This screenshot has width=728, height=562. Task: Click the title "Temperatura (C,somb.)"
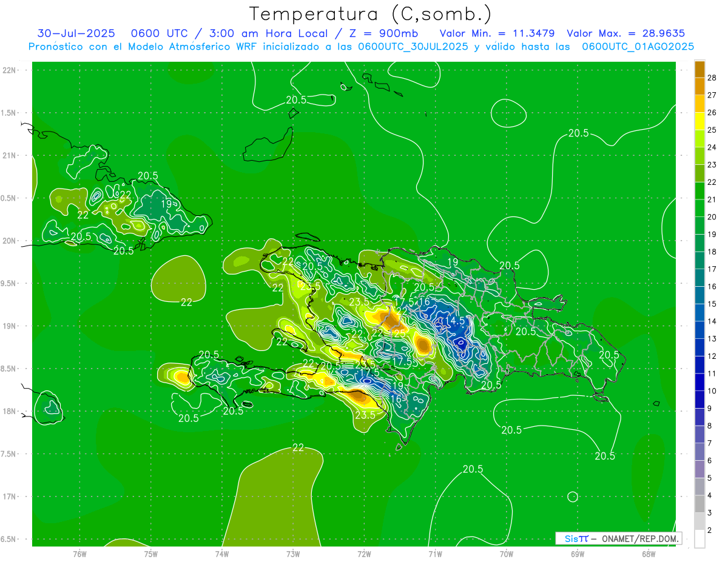point(370,13)
